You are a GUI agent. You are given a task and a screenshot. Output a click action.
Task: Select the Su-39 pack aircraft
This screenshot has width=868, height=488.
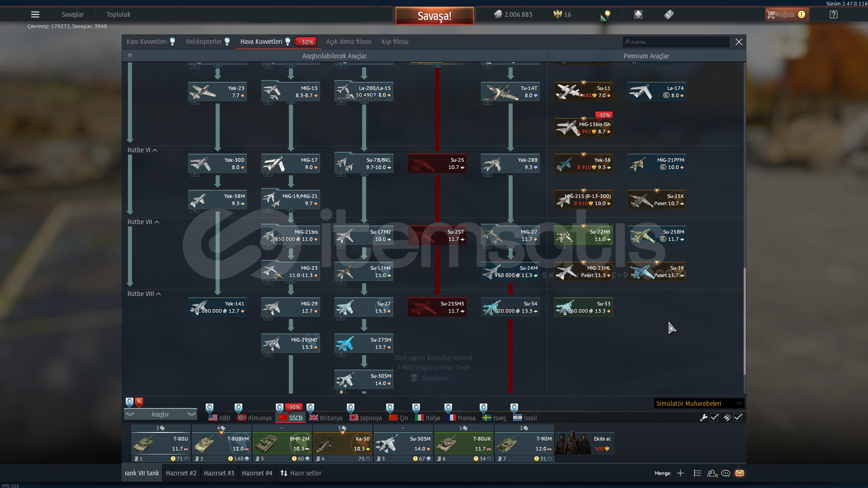point(657,271)
